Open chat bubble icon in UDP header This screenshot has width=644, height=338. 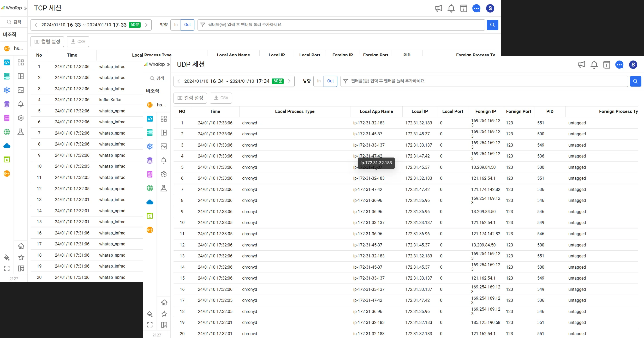point(619,65)
